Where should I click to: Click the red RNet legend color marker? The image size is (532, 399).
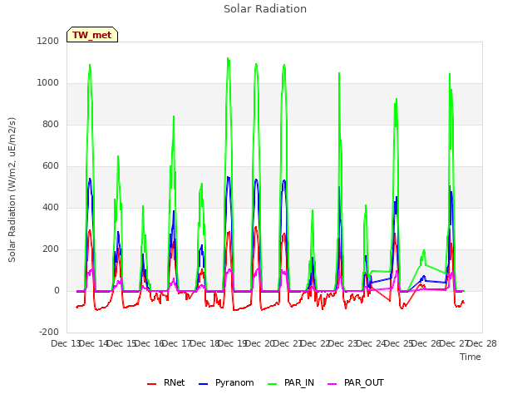151,384
